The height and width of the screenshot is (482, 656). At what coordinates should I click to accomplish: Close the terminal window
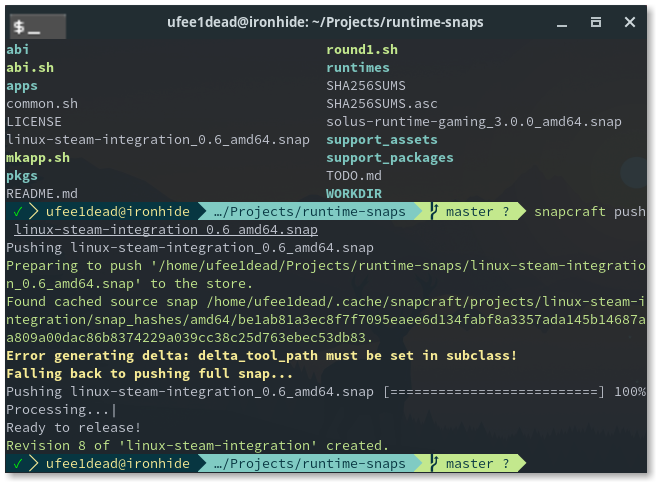(630, 22)
